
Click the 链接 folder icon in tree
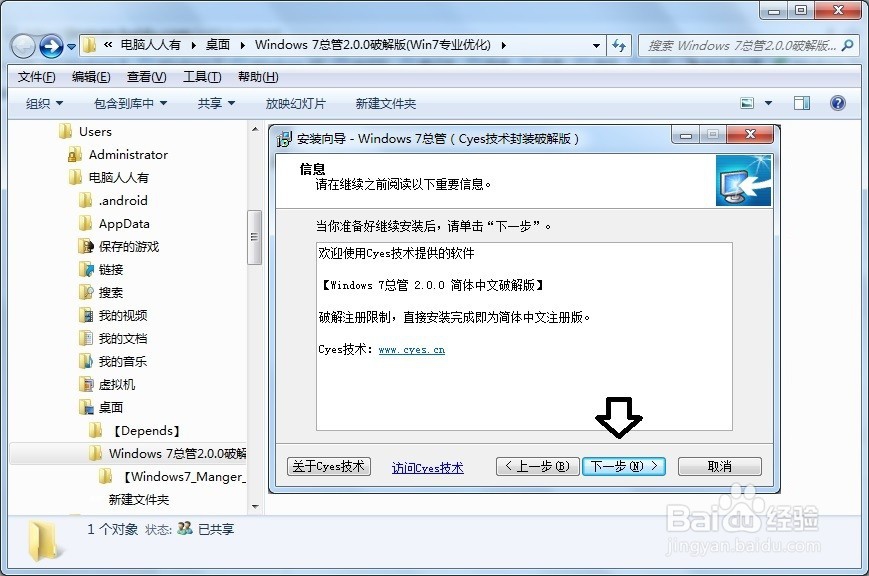coord(86,270)
